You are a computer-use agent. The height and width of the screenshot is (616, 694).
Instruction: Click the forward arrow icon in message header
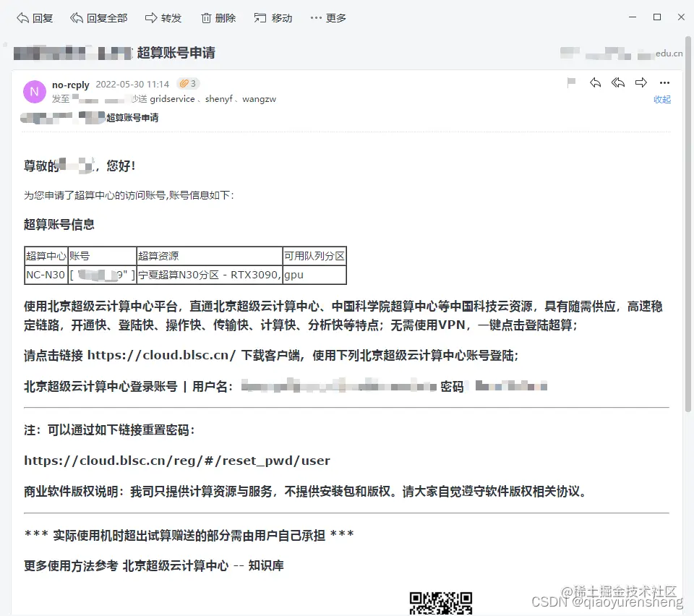[x=641, y=82]
